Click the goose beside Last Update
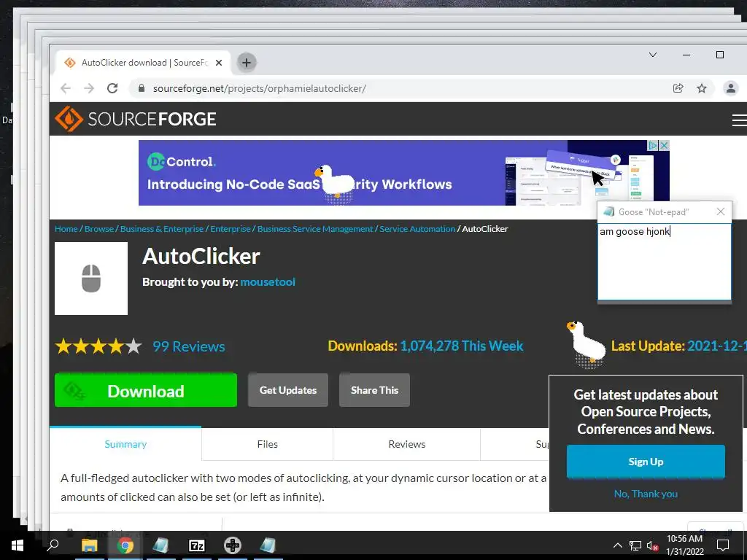747x560 pixels. coord(587,344)
